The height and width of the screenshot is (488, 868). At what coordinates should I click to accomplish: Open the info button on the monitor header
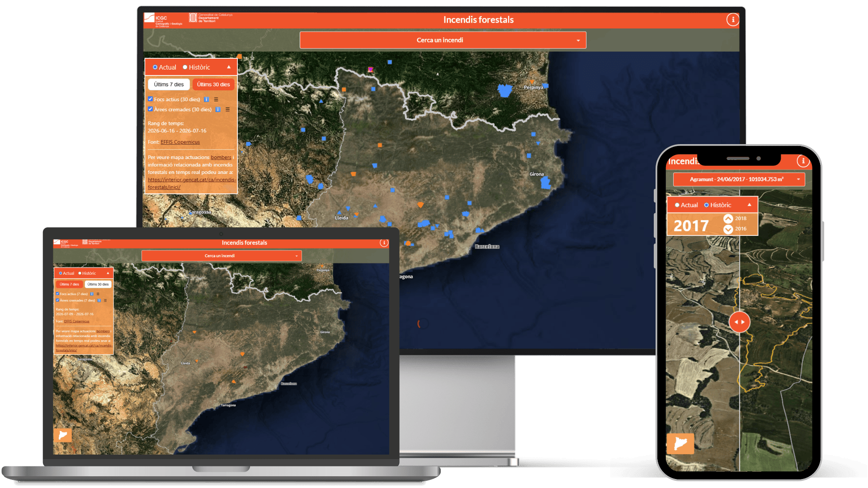pos(733,19)
